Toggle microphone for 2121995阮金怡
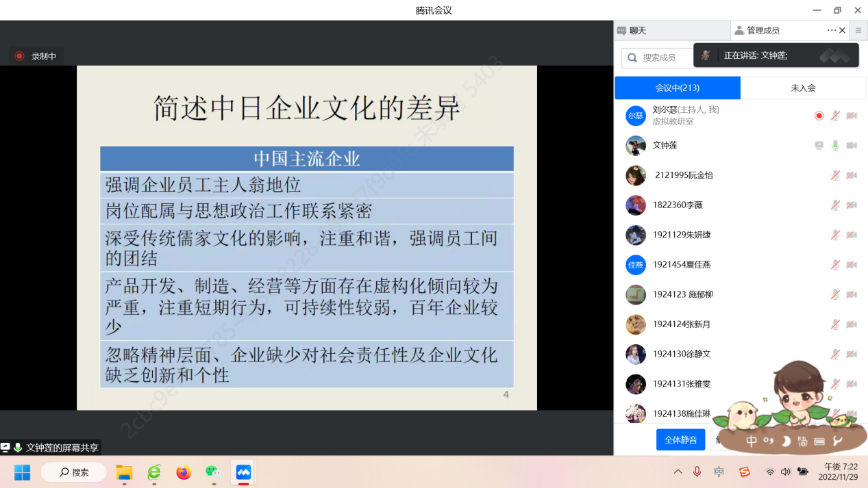The height and width of the screenshot is (488, 868). 835,175
